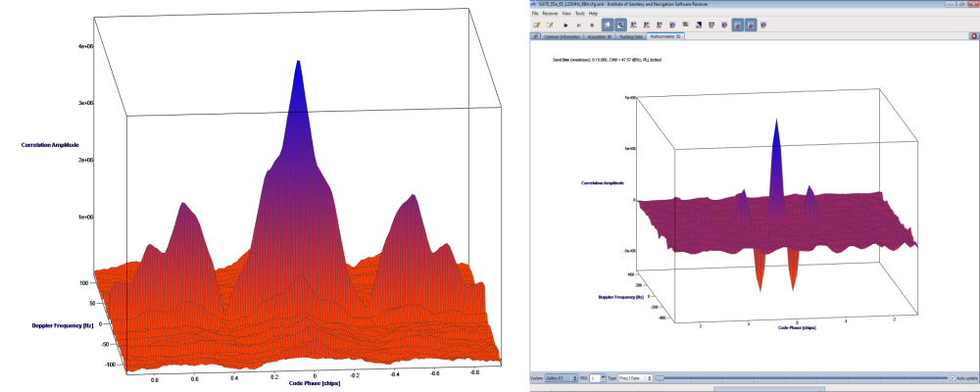Open the Tools menu
This screenshot has height=392, width=980.
[x=580, y=13]
